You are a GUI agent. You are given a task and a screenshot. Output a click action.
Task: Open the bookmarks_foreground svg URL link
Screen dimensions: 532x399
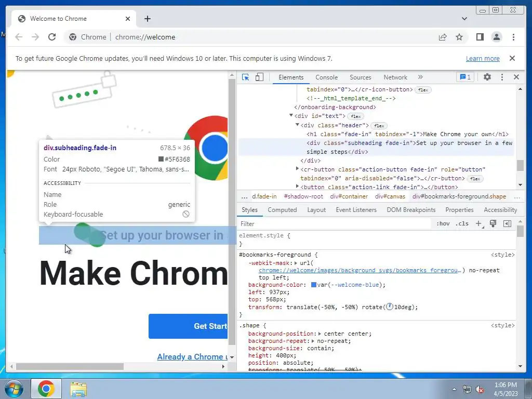pyautogui.click(x=360, y=270)
